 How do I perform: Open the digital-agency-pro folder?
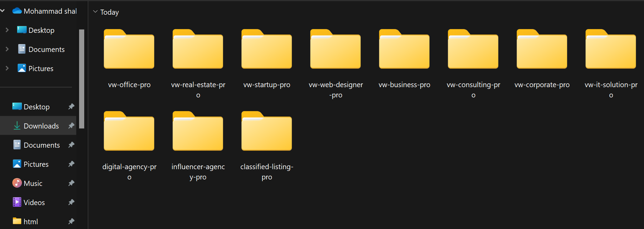pos(129,132)
